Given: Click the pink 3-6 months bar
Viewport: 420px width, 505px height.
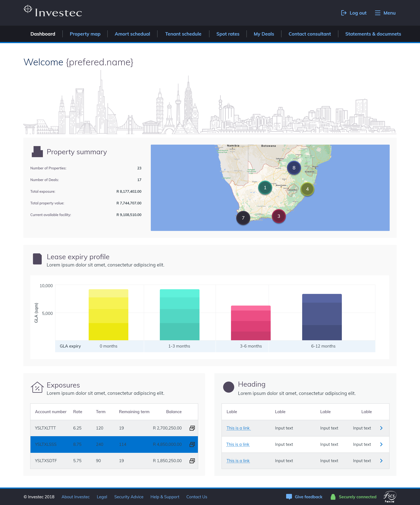Looking at the screenshot, I should pos(251,323).
